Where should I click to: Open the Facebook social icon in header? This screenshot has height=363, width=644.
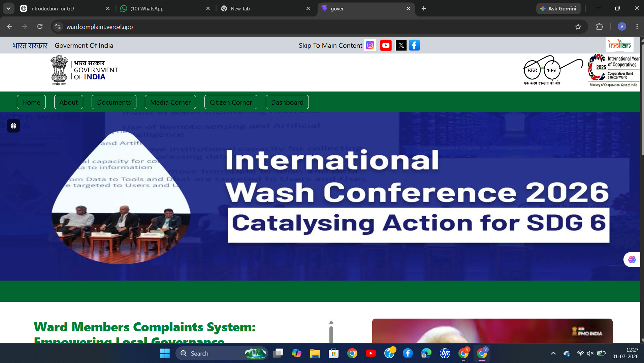[x=414, y=45]
